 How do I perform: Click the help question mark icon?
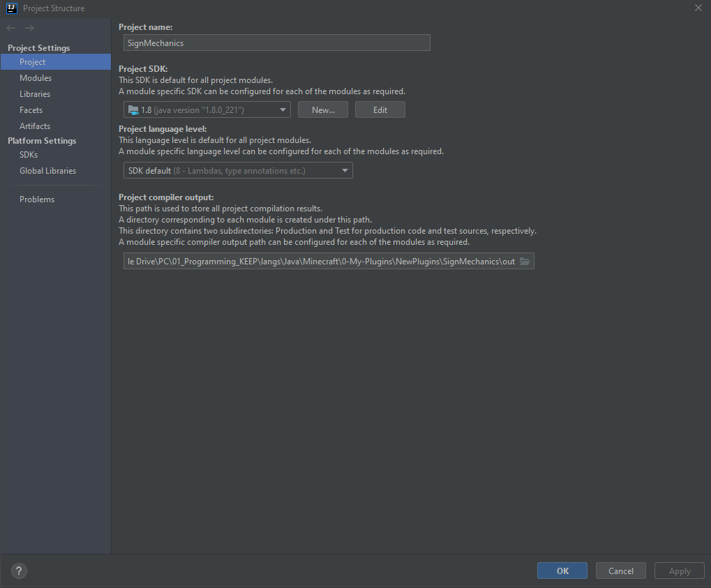(19, 571)
